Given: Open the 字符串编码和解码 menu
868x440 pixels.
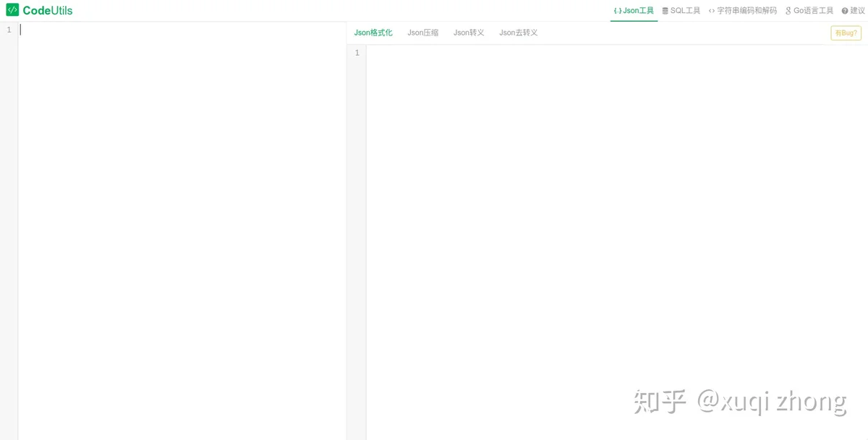Looking at the screenshot, I should pos(743,11).
